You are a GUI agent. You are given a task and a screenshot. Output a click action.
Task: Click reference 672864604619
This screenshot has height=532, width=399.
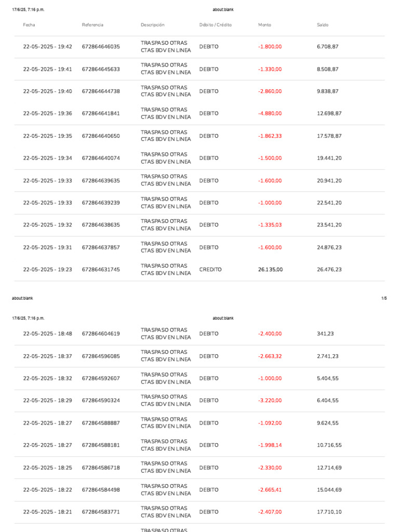tap(101, 334)
